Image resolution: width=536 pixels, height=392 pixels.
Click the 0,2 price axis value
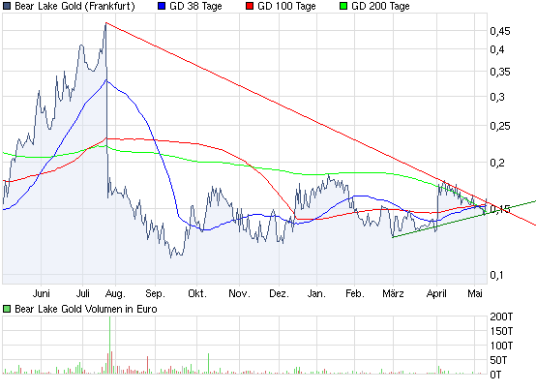[x=497, y=163]
